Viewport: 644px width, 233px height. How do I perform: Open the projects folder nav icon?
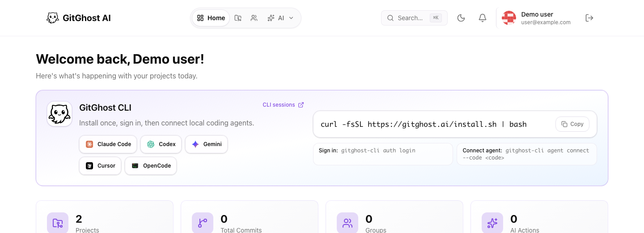(x=238, y=18)
